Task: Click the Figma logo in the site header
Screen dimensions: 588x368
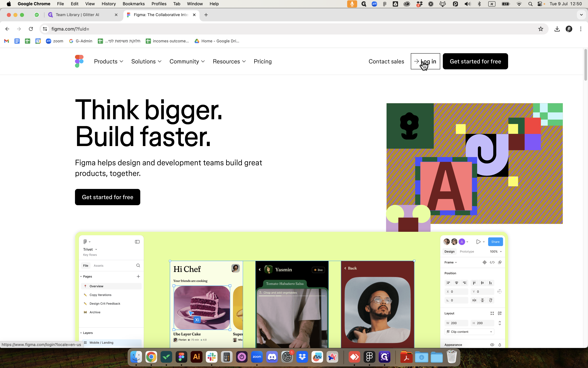Action: pos(79,61)
